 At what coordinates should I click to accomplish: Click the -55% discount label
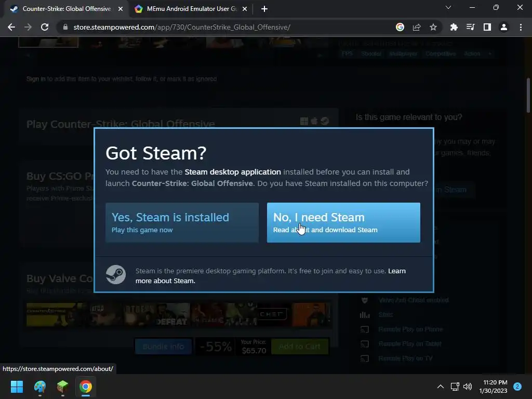(216, 347)
